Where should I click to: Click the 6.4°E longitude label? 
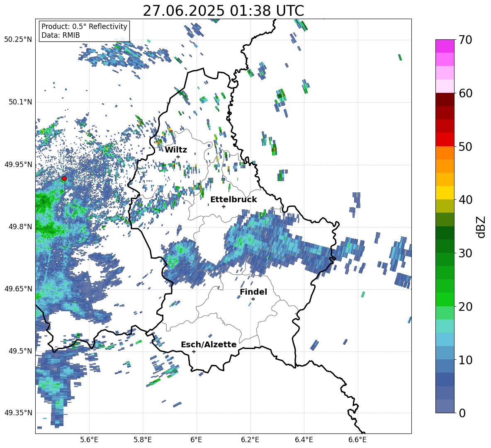point(304,440)
